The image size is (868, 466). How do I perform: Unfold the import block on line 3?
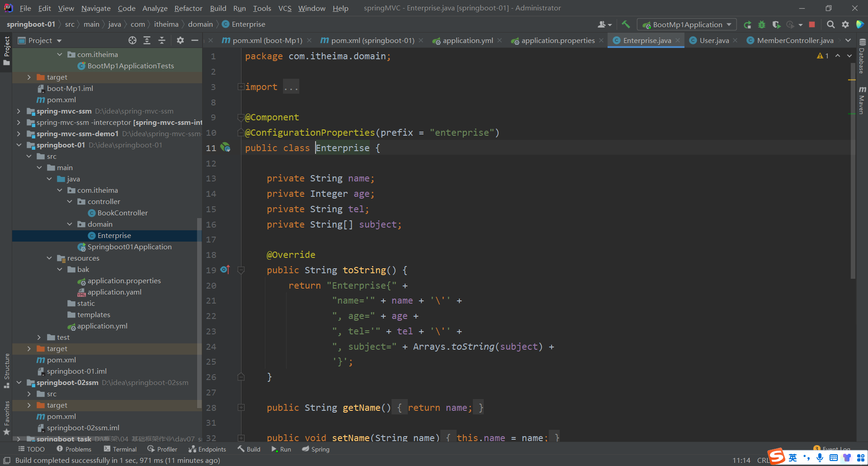[x=241, y=86]
